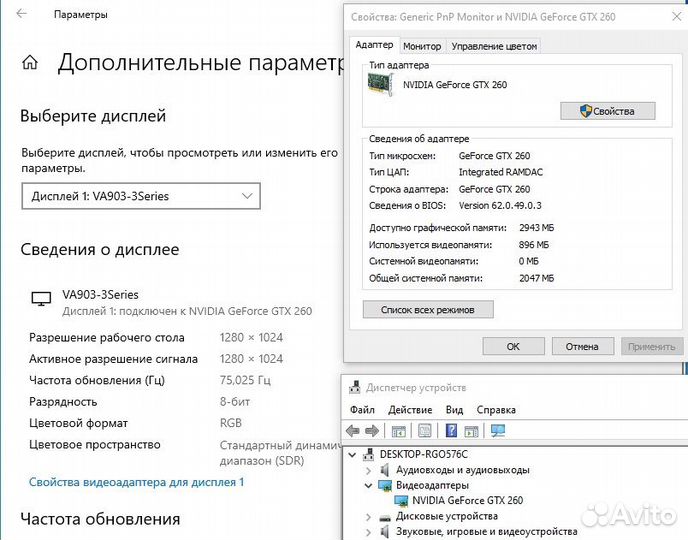Click the NVIDIA GeForce GTX 260 device icon
Image resolution: width=688 pixels, height=540 pixels.
click(401, 501)
